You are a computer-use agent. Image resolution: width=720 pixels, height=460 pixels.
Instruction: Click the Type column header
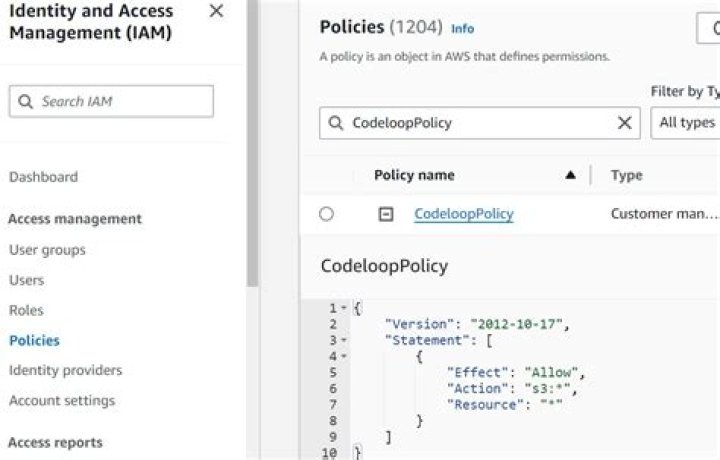(x=626, y=176)
